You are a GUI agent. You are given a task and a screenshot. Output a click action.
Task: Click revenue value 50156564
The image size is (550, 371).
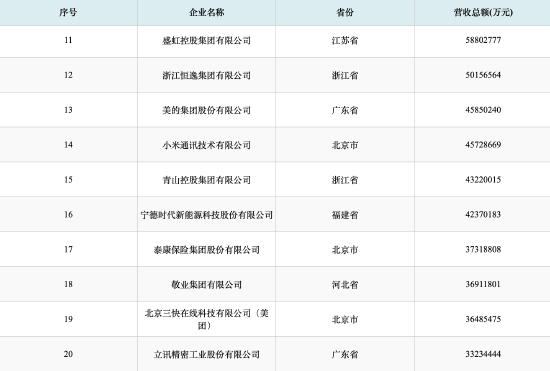(x=483, y=75)
